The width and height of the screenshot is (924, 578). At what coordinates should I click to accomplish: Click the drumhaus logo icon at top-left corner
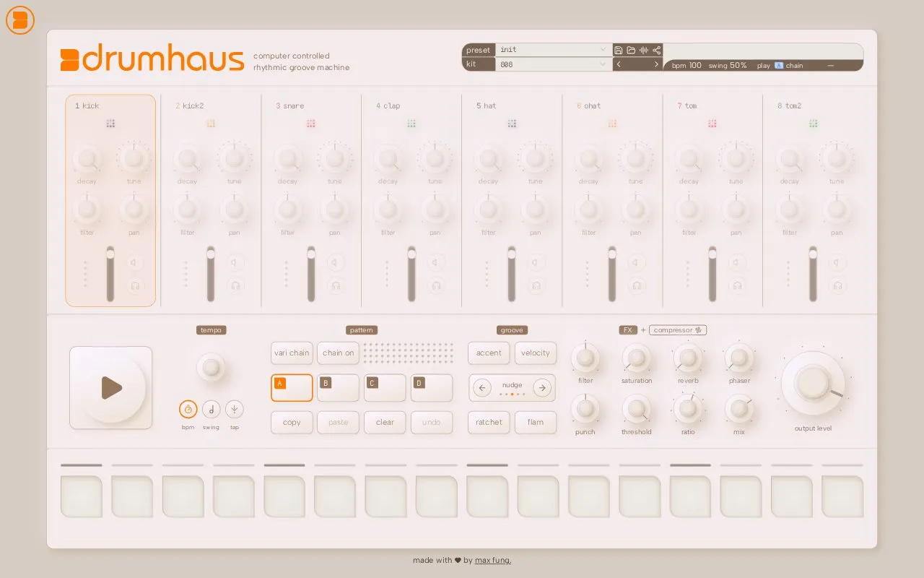point(20,20)
